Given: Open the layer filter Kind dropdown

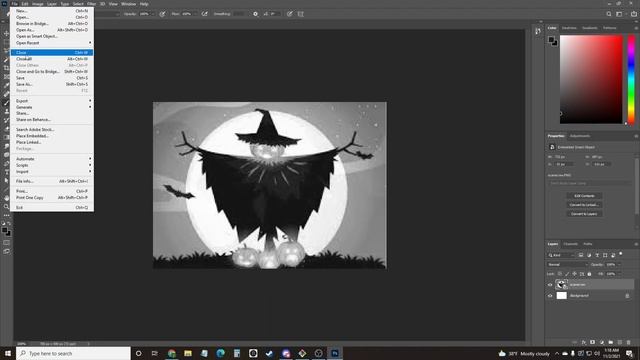Looking at the screenshot, I should click(561, 255).
